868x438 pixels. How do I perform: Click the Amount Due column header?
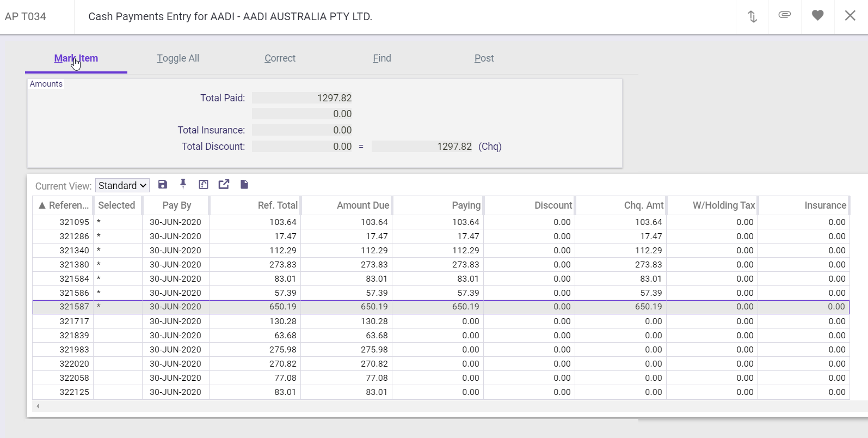click(x=347, y=205)
